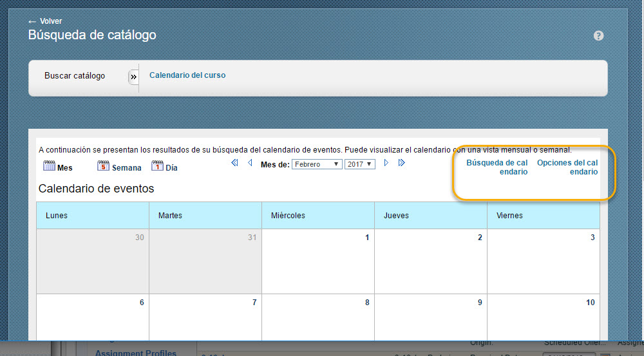
Task: Open the Febrero month dropdown
Action: coord(317,164)
